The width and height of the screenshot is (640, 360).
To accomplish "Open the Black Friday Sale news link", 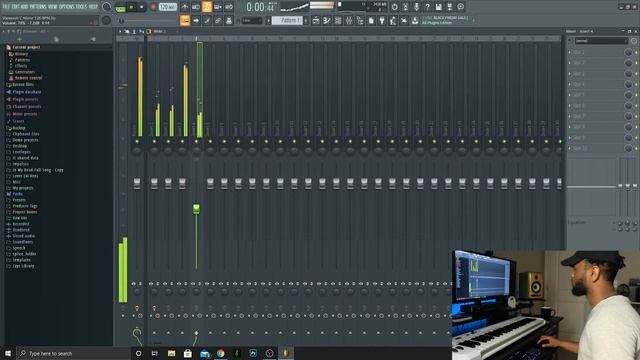I will (x=445, y=20).
